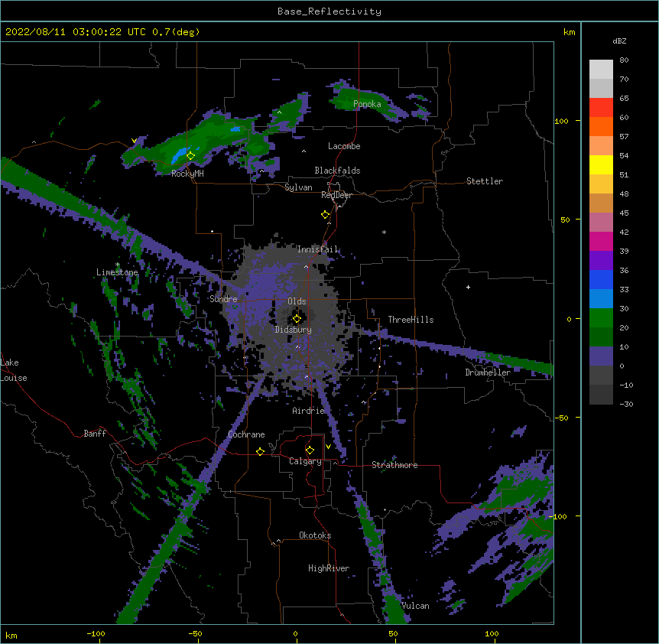659x644 pixels.
Task: Click the Blackfalds city label
Action: tap(337, 171)
